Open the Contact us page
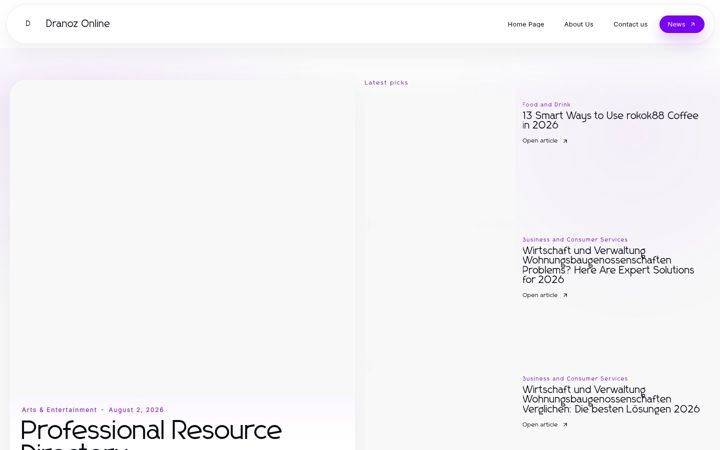 click(630, 24)
